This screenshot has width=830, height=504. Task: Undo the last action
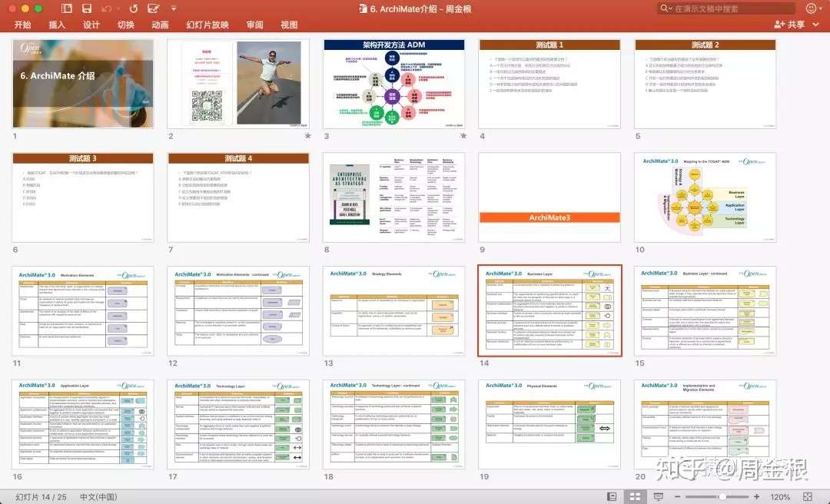tap(106, 9)
